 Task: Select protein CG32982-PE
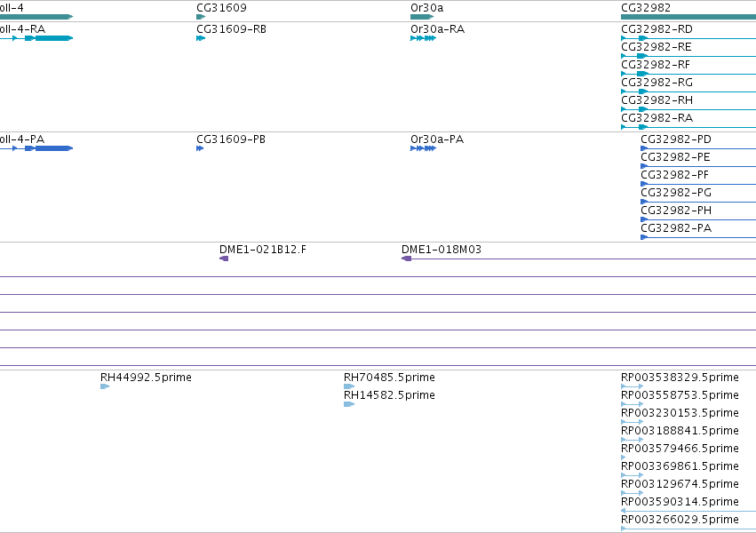(675, 157)
